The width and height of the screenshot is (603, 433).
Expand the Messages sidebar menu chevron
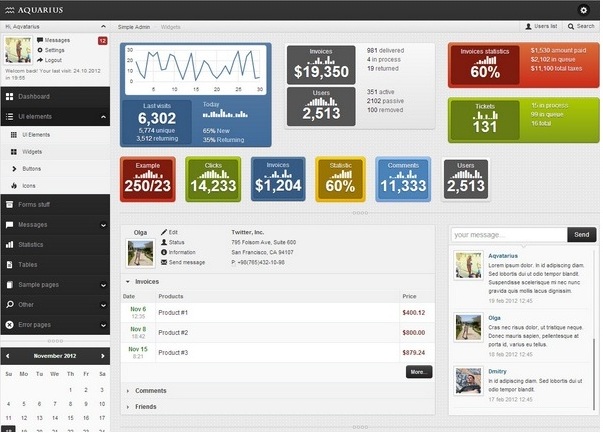tap(103, 225)
